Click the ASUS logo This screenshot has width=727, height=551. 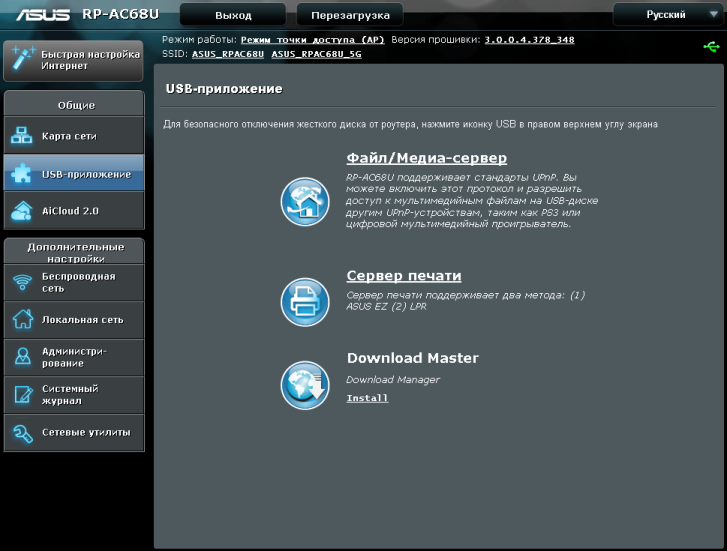point(43,15)
